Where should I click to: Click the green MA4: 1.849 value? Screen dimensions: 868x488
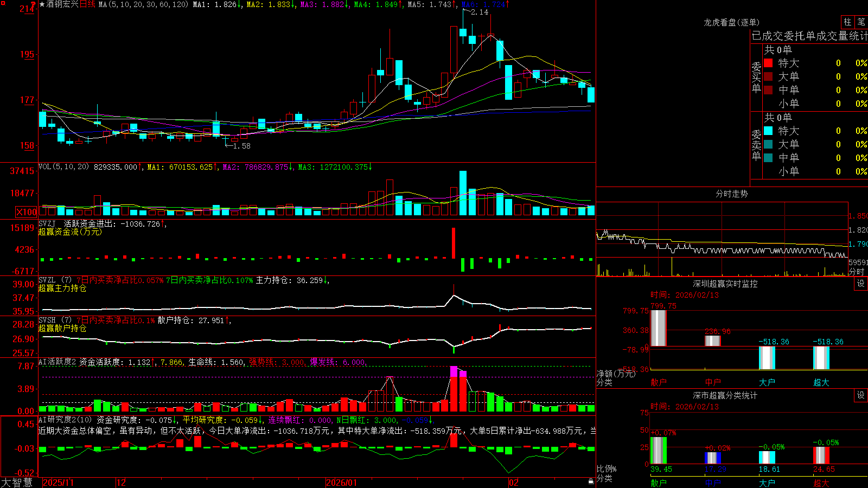point(378,4)
